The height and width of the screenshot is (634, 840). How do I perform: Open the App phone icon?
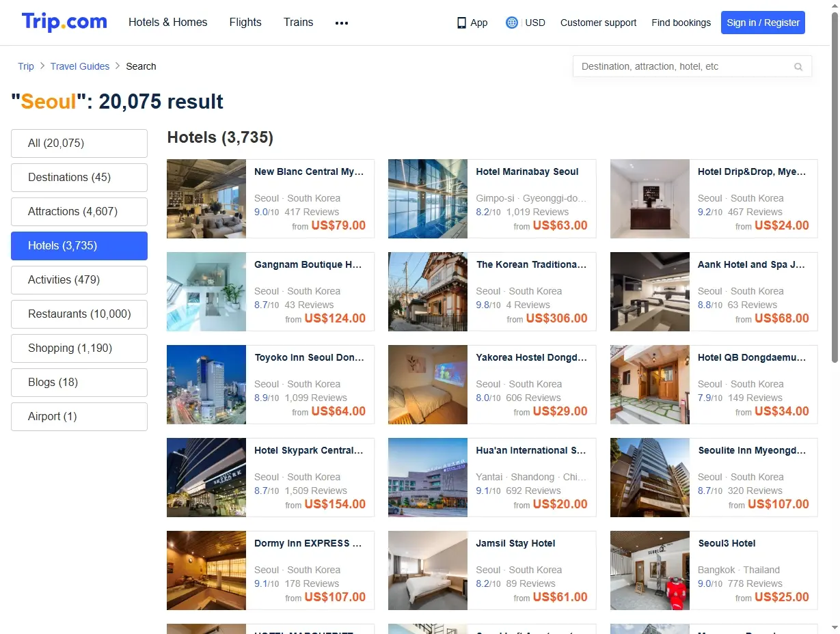coord(461,23)
